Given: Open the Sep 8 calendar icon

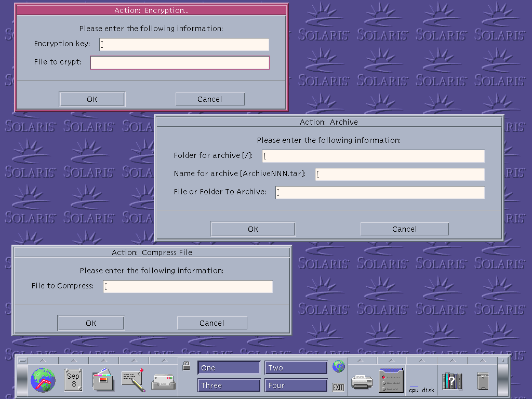Looking at the screenshot, I should pos(73,380).
